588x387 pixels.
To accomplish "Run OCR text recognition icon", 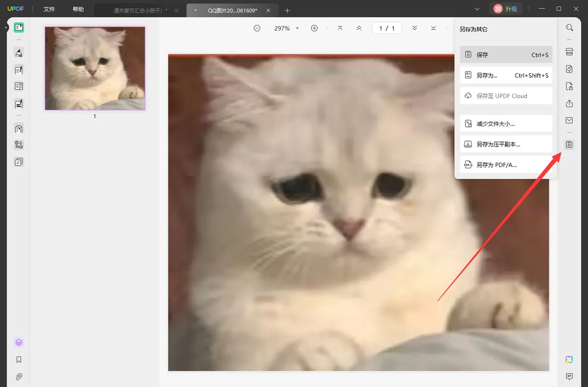I will [569, 52].
